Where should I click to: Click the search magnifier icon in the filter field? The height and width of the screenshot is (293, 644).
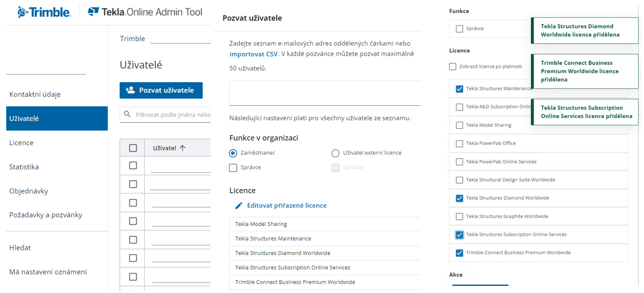coord(127,114)
